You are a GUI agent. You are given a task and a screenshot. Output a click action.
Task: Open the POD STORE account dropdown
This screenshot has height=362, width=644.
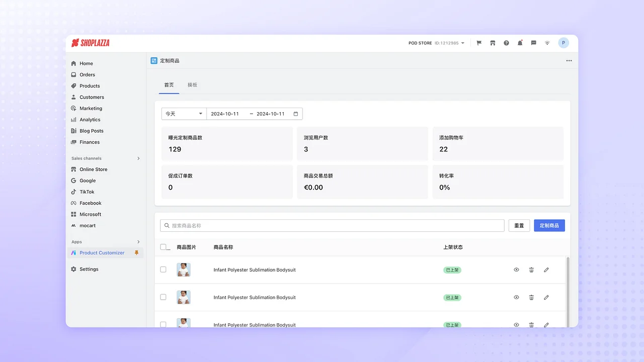[x=435, y=43]
